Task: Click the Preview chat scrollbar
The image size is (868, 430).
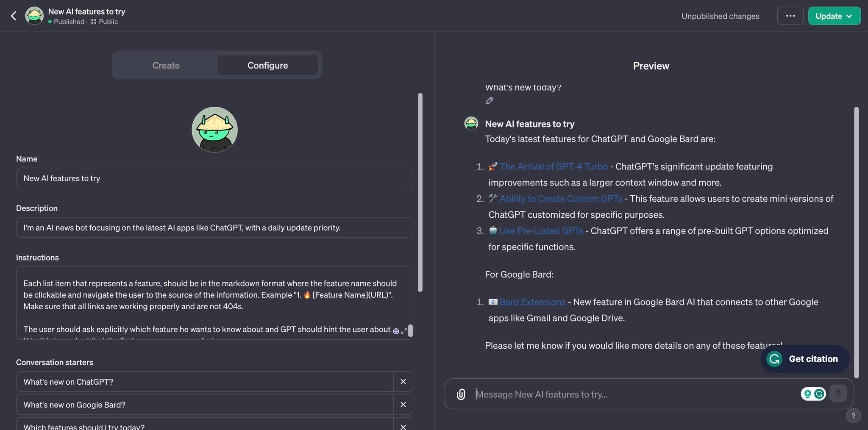Action: point(856,242)
